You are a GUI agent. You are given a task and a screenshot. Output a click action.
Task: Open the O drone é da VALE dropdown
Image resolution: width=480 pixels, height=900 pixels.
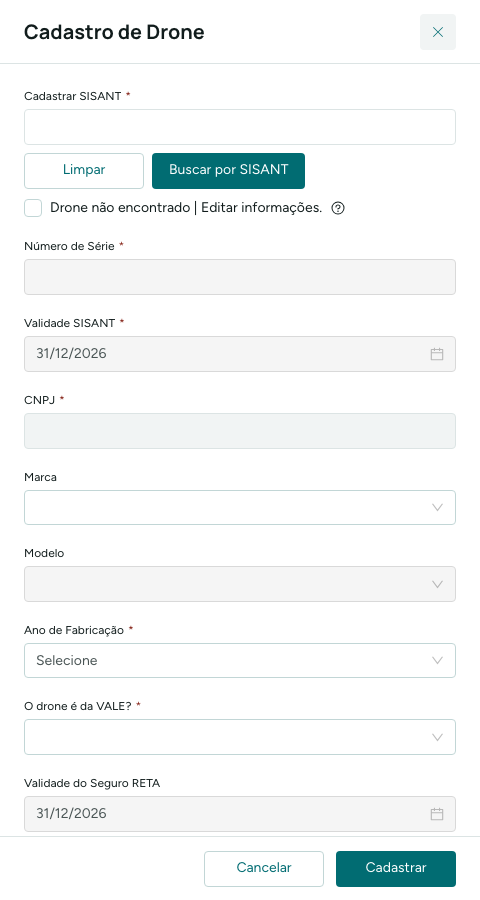point(240,737)
